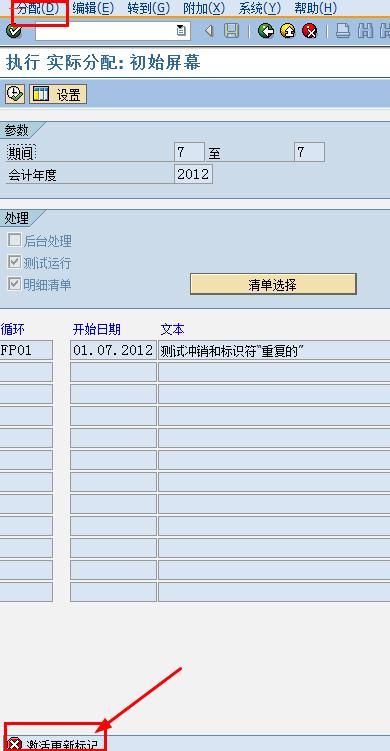Click the Print icon in the toolbar
Viewport: 390px width, 751px height.
[343, 32]
